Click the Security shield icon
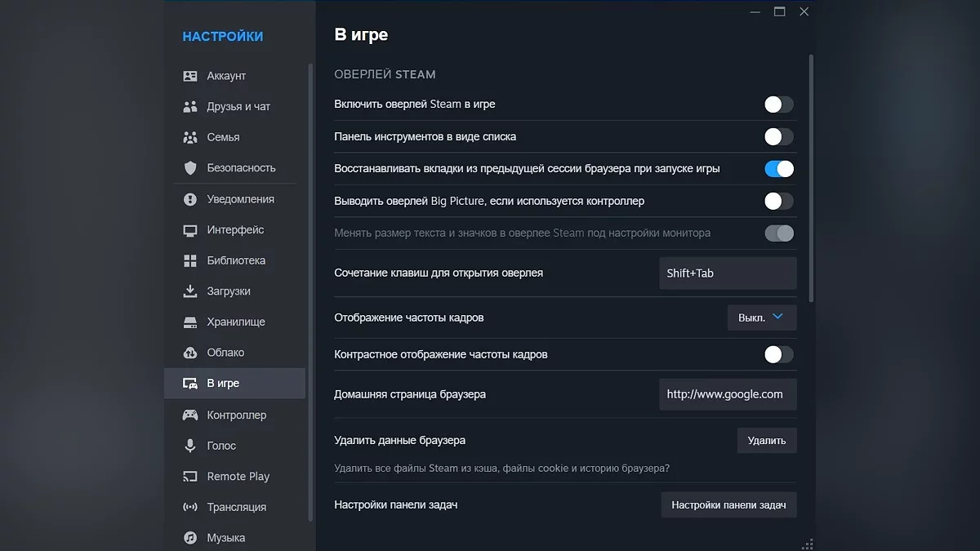The width and height of the screenshot is (980, 551). 190,168
